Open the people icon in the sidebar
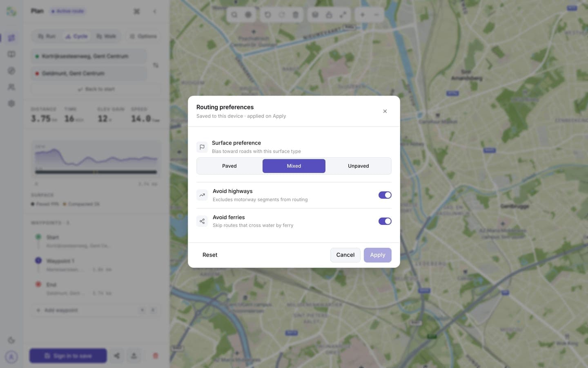Screen dimensions: 588x368 coord(11,87)
